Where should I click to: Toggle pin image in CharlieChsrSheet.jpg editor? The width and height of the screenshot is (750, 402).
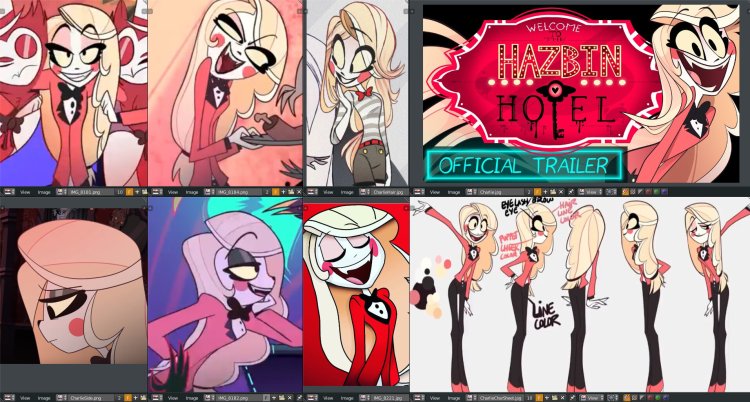[572, 397]
